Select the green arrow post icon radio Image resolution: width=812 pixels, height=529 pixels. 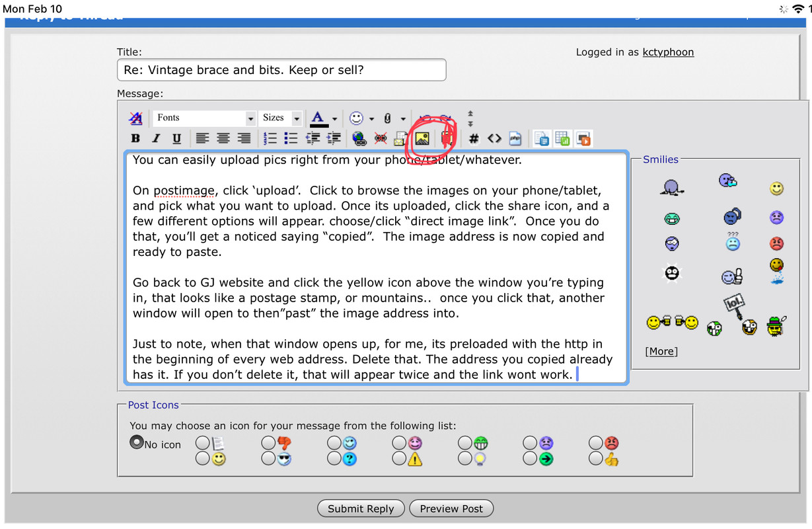tap(530, 458)
